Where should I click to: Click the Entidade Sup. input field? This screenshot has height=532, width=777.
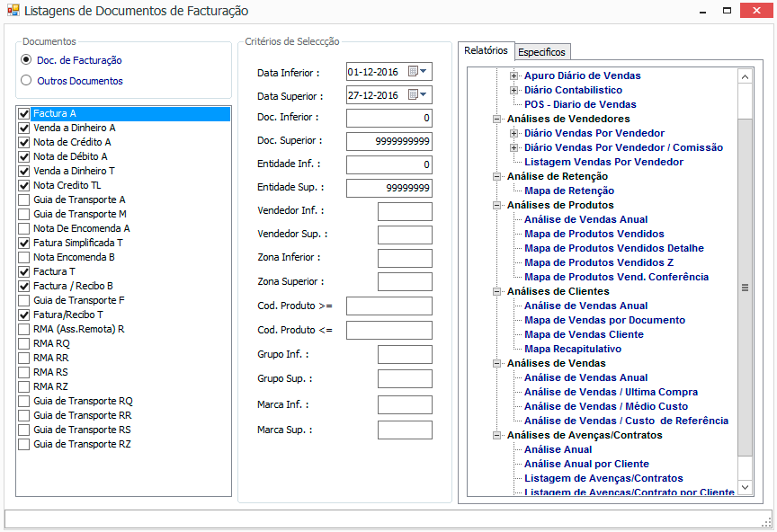(389, 188)
